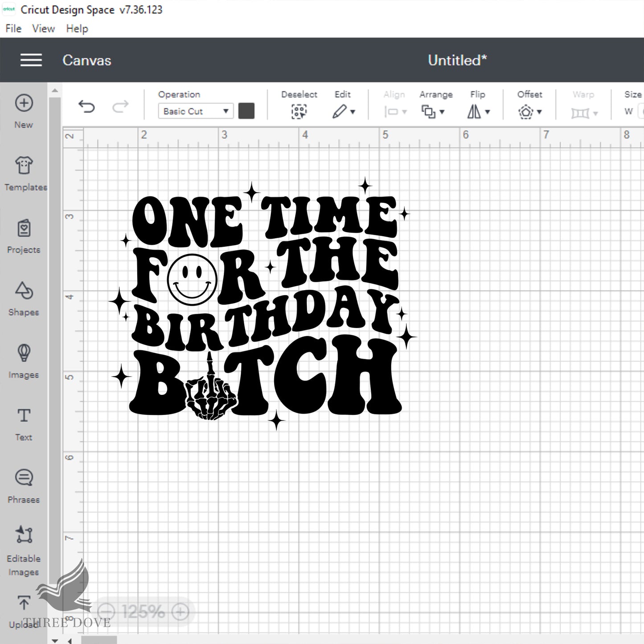Click the sidebar scroll-down arrow
The height and width of the screenshot is (644, 644).
pos(55,640)
